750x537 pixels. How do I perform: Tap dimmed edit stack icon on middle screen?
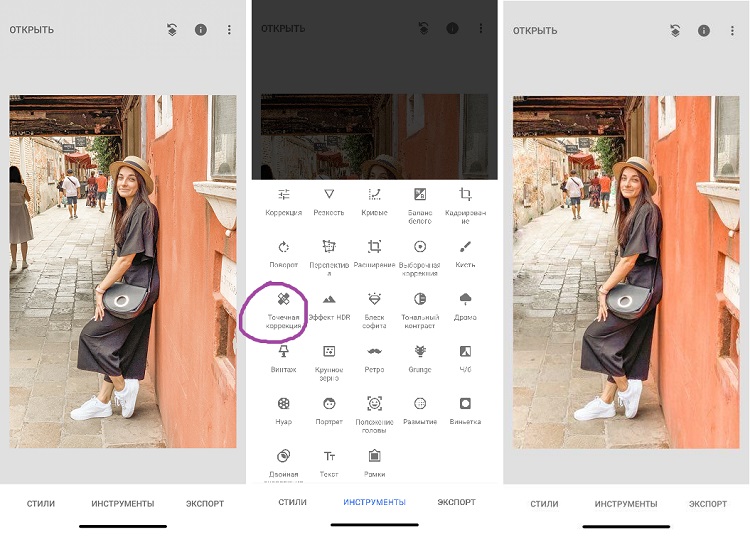[x=424, y=28]
